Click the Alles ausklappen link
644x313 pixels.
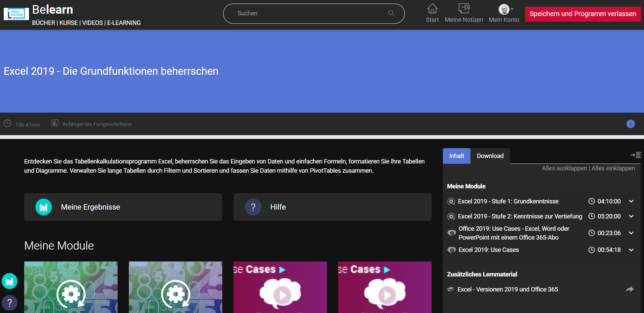pyautogui.click(x=564, y=168)
